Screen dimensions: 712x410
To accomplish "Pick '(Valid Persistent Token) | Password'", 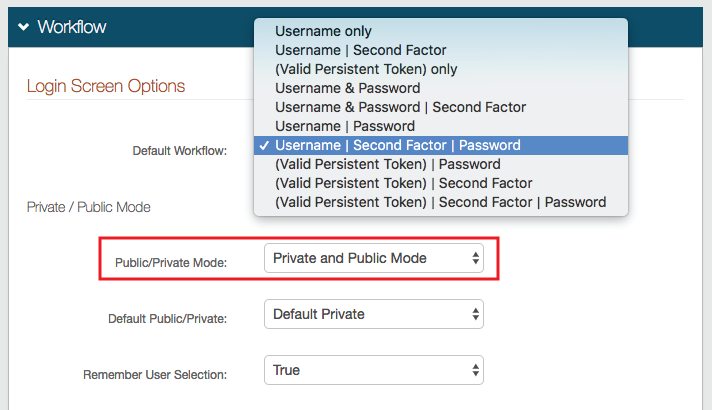I will tap(386, 164).
